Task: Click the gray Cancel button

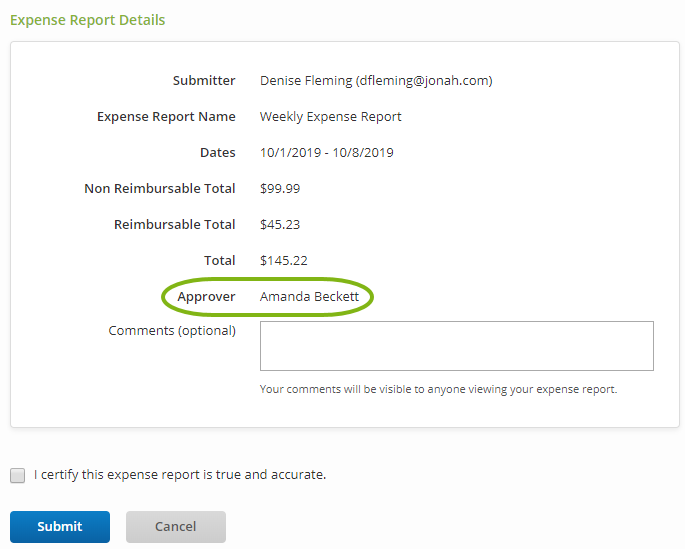Action: tap(176, 527)
